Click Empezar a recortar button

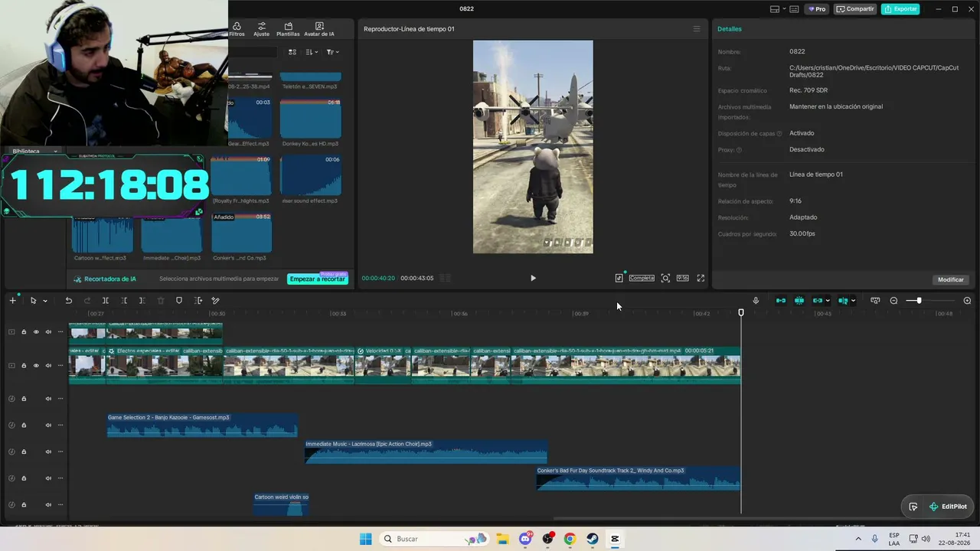[317, 279]
